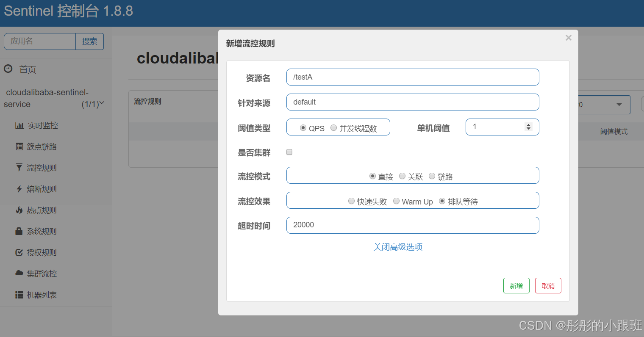644x337 pixels.
Task: Click the lock icon for 系统规则
Action: click(19, 231)
